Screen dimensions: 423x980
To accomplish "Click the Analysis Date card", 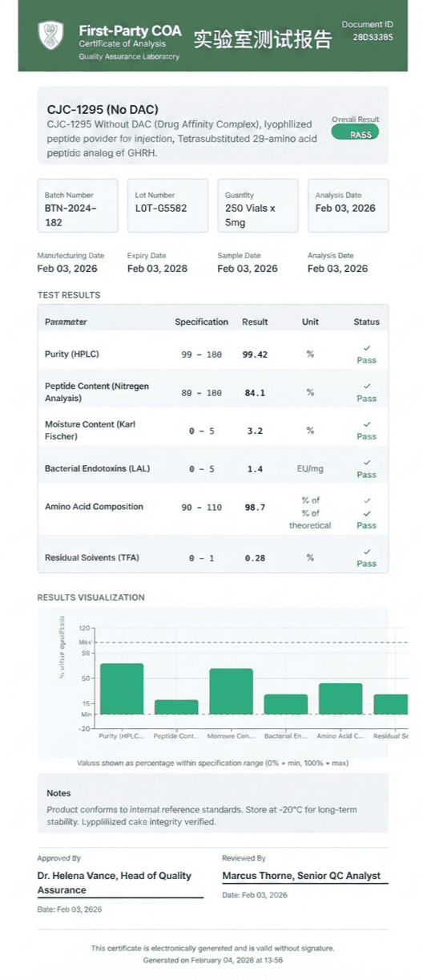I will [x=348, y=205].
